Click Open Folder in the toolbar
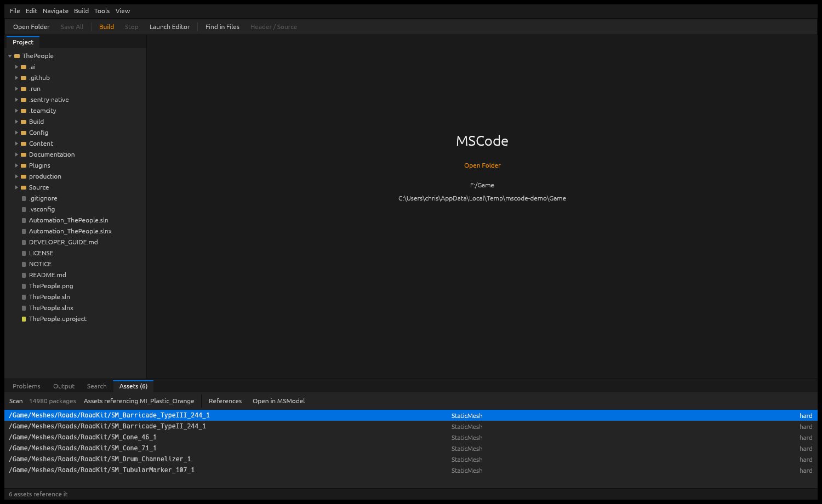The height and width of the screenshot is (504, 822). point(31,27)
